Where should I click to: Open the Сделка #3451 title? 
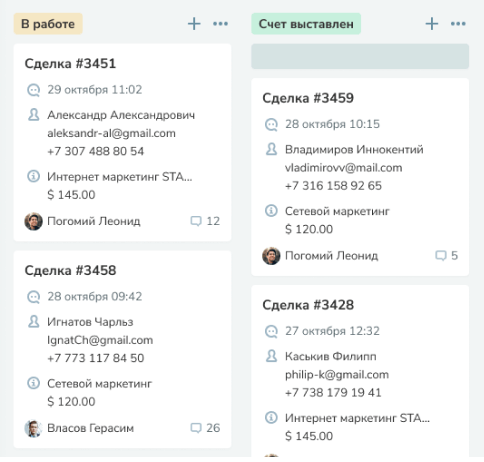tap(70, 63)
